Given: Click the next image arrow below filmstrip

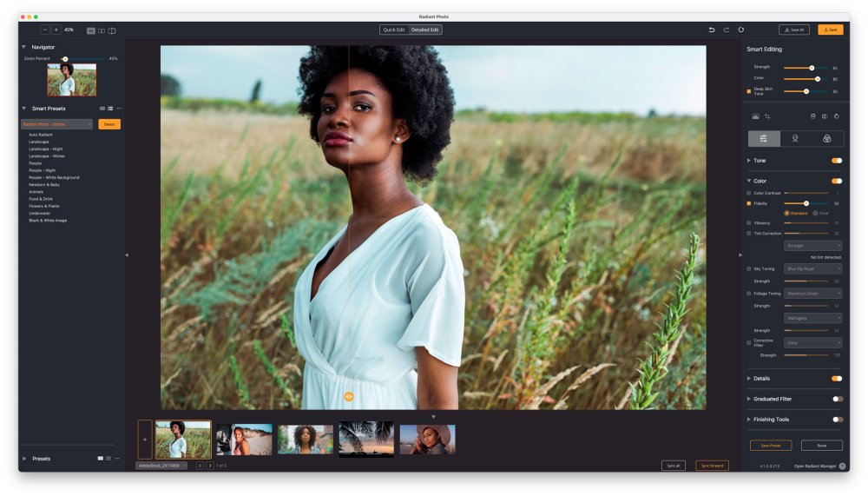Looking at the screenshot, I should point(210,466).
